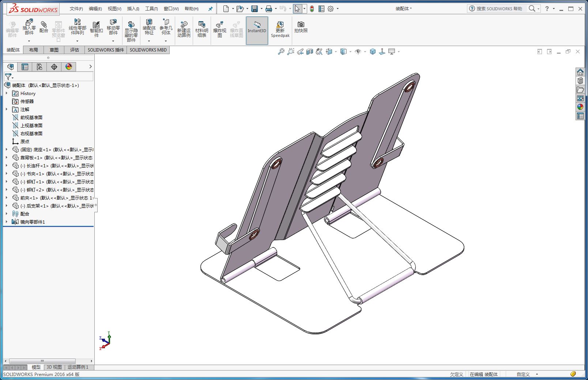
Task: Expand the History tree node
Action: [x=7, y=94]
